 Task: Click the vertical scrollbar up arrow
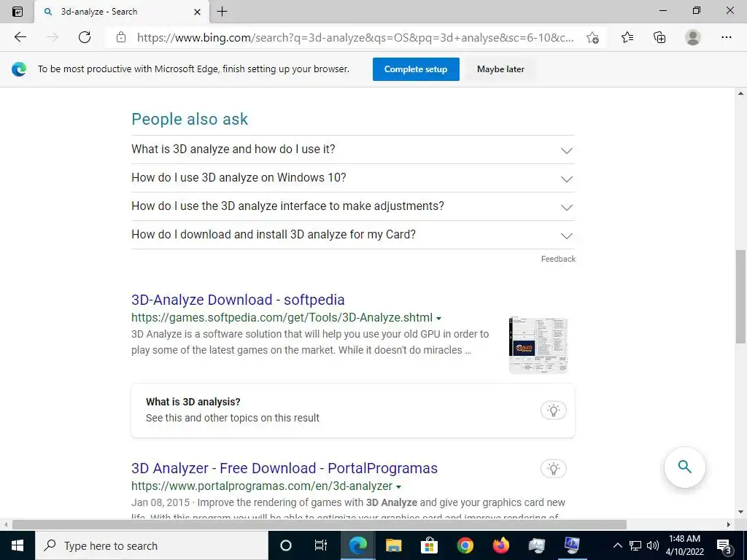[741, 93]
